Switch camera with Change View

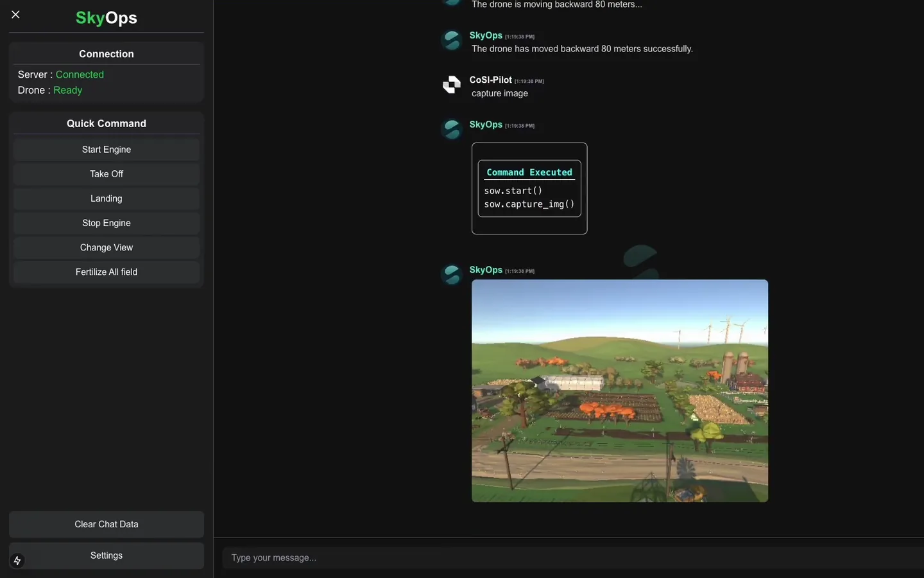[x=107, y=247]
